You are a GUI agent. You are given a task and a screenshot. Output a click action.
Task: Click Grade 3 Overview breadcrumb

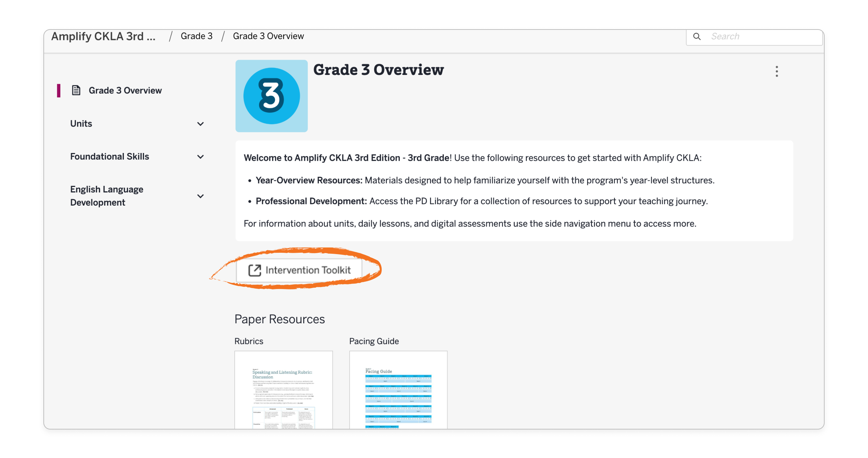(268, 36)
